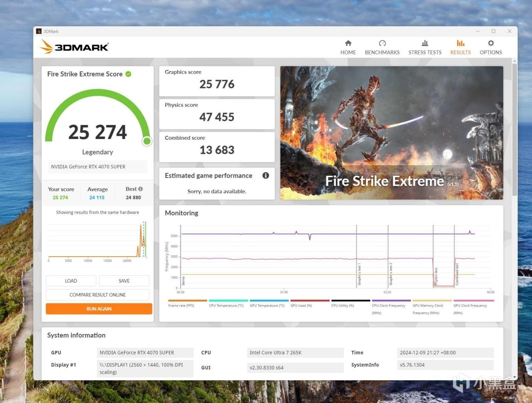The height and width of the screenshot is (403, 532).
Task: Click the main score 25 274
Action: pos(98,132)
